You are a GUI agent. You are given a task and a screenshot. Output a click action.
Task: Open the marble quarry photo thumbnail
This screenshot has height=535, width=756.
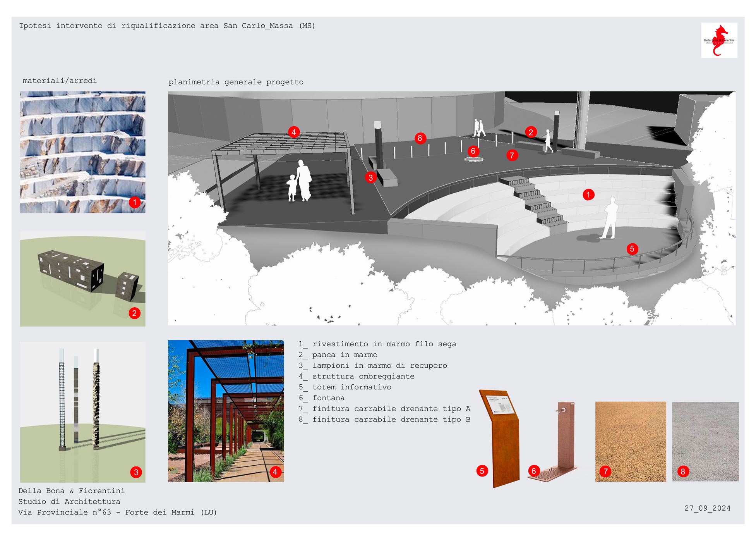click(82, 152)
